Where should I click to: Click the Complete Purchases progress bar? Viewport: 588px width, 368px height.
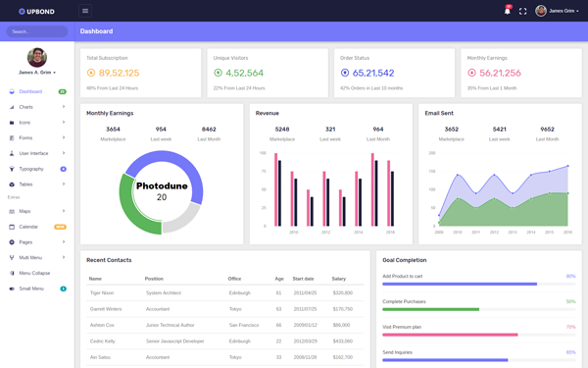tap(479, 309)
